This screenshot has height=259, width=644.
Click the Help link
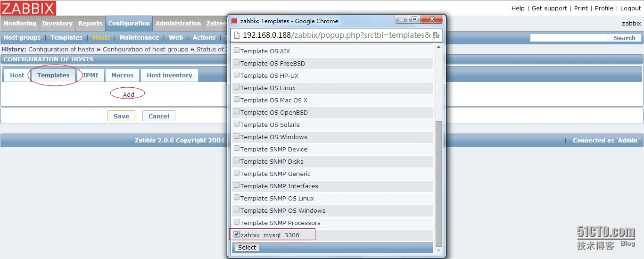[x=518, y=8]
